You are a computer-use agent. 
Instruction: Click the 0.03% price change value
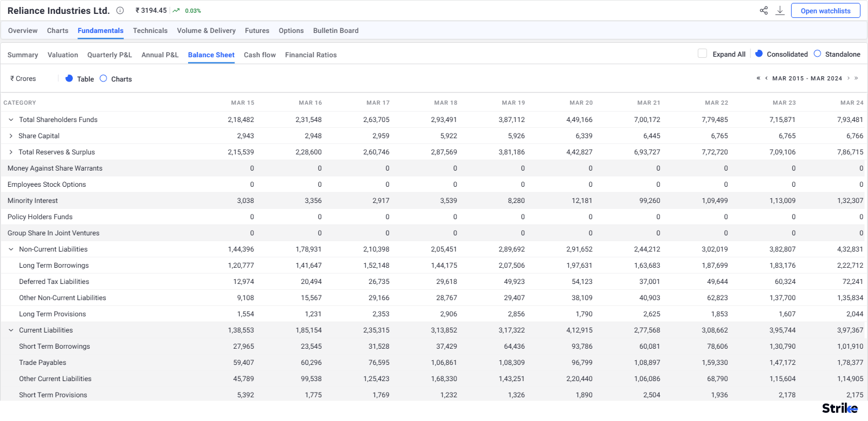(193, 11)
